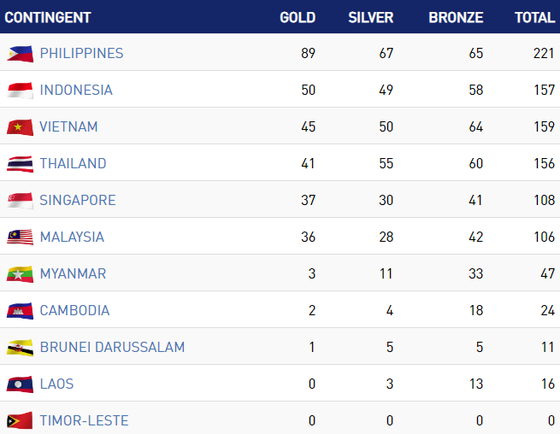
Task: Click the Laos flag icon
Action: pyautogui.click(x=20, y=384)
